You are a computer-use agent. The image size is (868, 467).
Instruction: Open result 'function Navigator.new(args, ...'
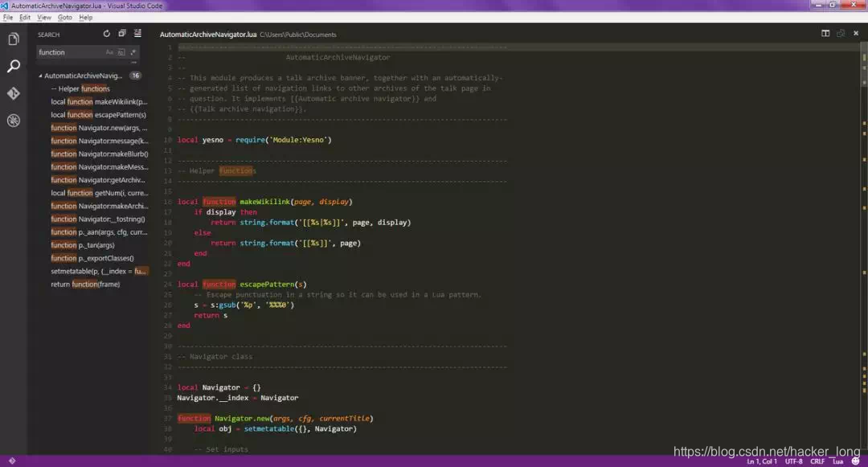[99, 128]
